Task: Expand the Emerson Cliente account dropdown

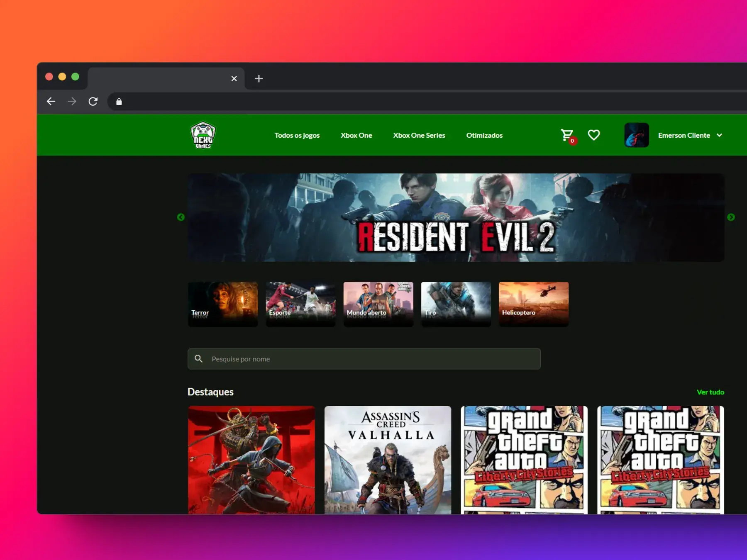Action: [719, 135]
